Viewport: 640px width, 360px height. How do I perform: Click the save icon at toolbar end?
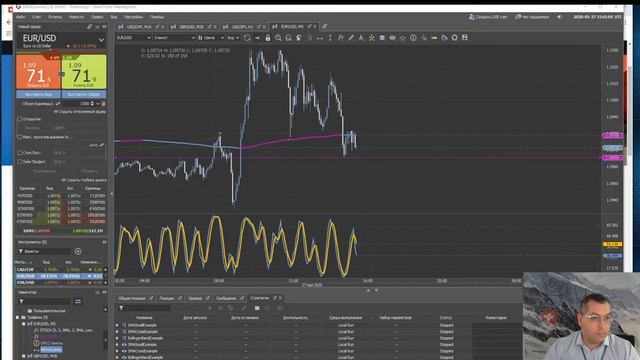tap(464, 38)
